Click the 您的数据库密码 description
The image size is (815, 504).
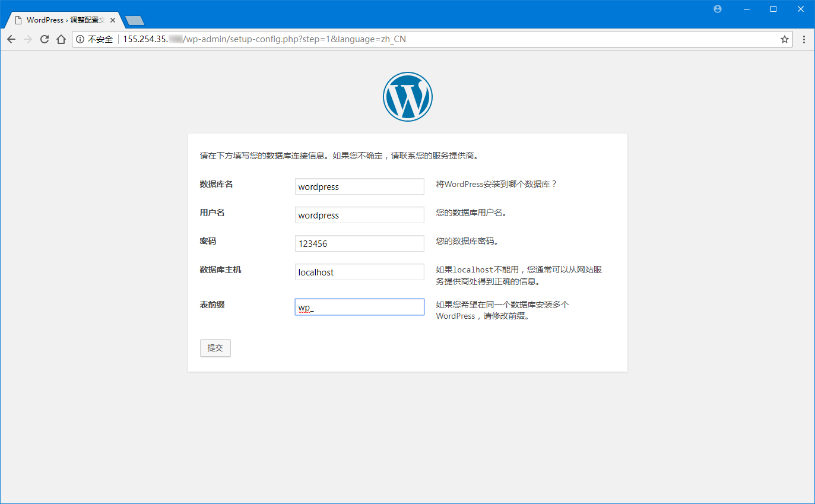click(467, 241)
